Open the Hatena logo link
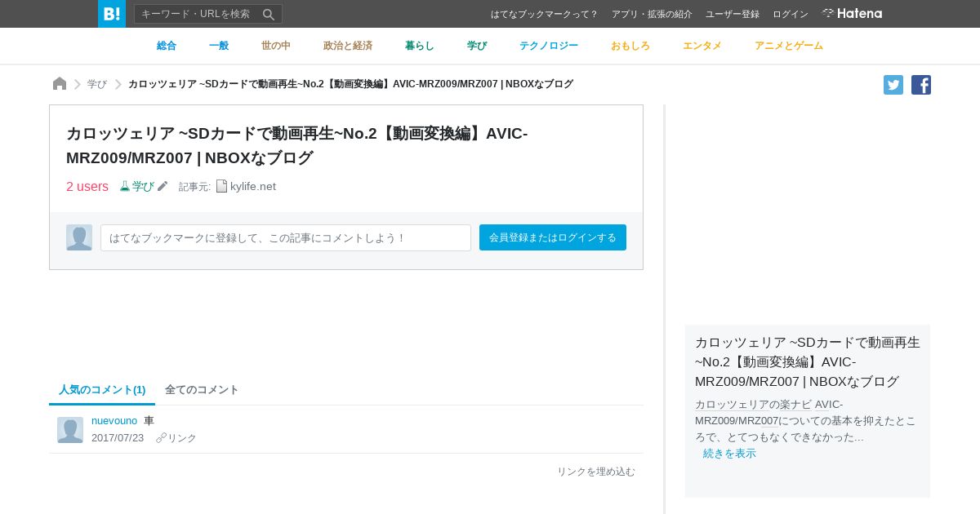 tap(852, 13)
